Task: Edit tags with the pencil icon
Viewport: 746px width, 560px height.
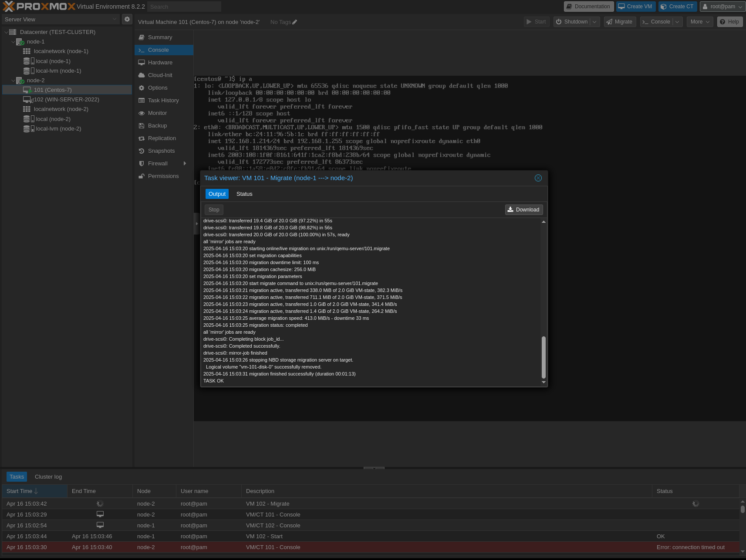Action: (x=295, y=22)
